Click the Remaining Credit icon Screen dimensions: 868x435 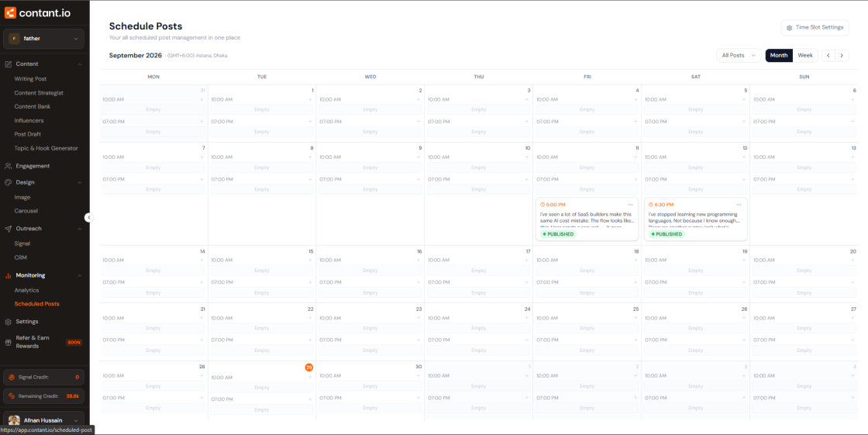(12, 395)
